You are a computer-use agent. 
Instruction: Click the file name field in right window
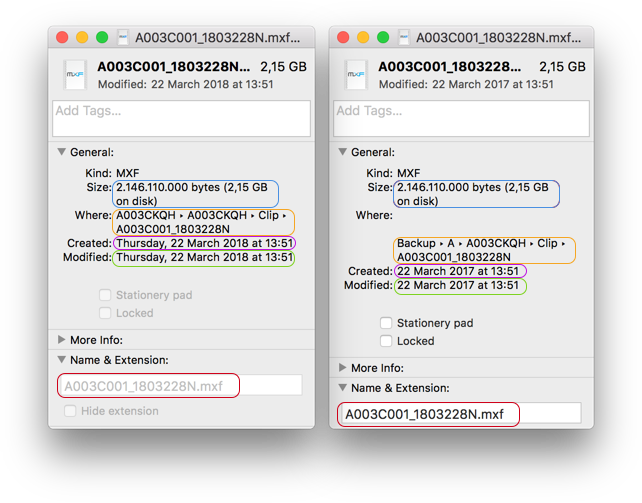[x=460, y=414]
